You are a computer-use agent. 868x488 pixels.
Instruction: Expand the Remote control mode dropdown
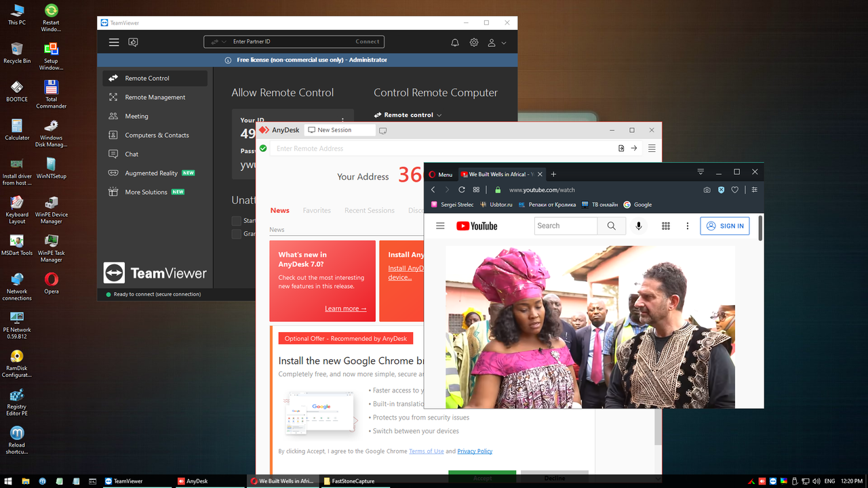click(x=408, y=115)
